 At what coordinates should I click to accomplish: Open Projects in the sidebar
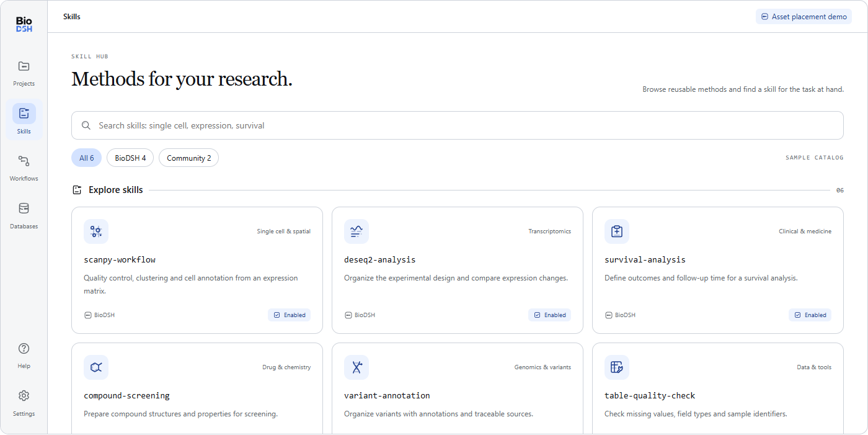[x=24, y=73]
